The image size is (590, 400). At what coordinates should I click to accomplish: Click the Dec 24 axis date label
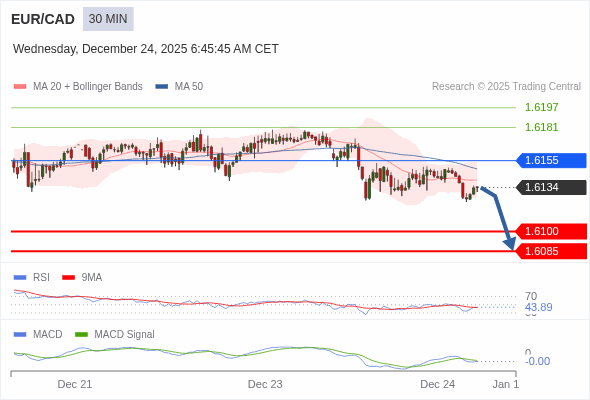point(438,384)
